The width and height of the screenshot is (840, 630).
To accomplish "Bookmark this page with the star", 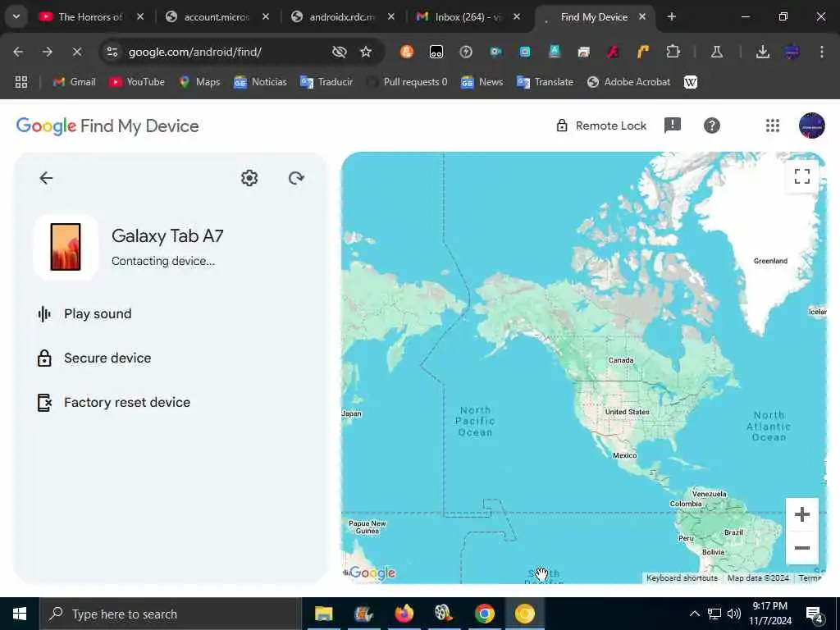I will click(366, 52).
